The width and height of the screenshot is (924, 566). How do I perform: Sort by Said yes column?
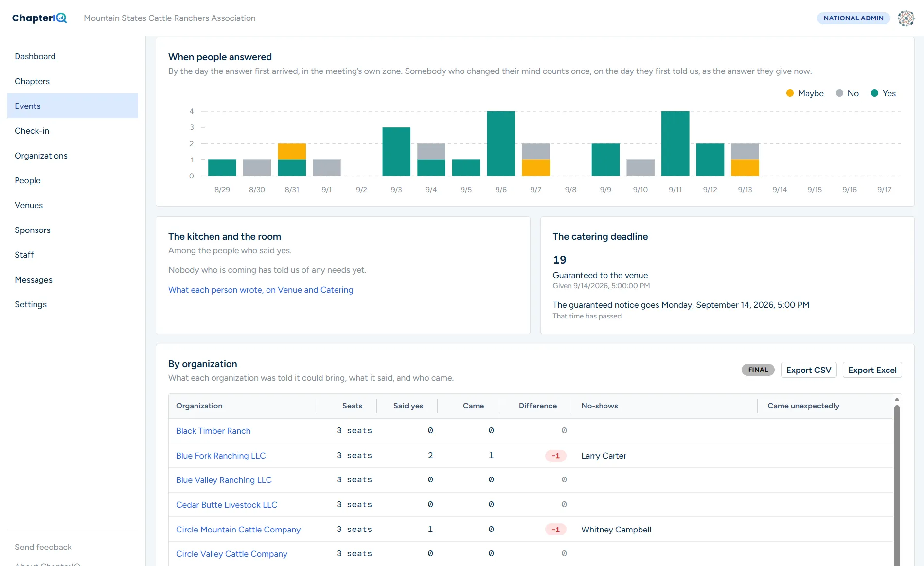pyautogui.click(x=408, y=406)
